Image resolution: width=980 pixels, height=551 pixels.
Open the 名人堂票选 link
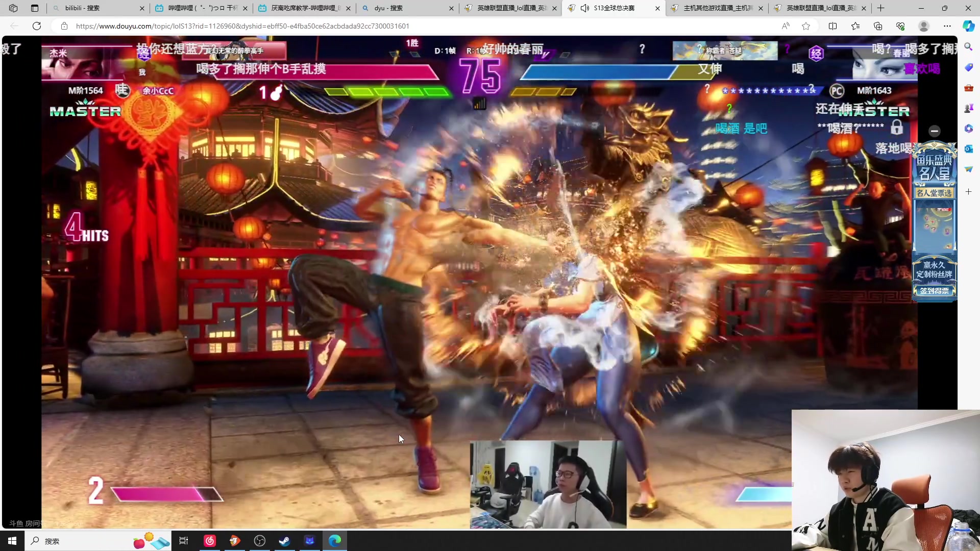934,193
